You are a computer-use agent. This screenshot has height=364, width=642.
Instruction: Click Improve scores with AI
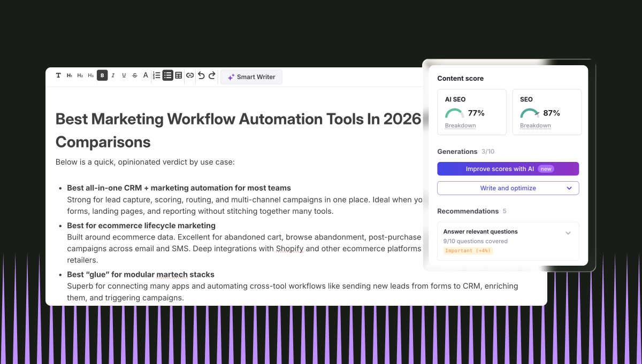[x=508, y=169]
